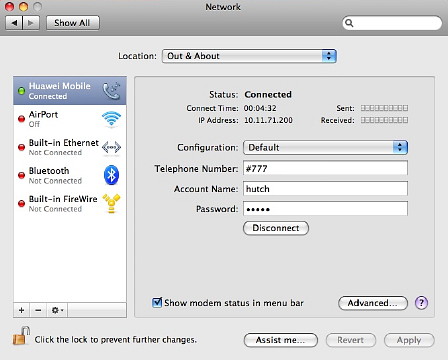
Task: Click the red status dot beside Bluetooth
Action: tap(21, 175)
